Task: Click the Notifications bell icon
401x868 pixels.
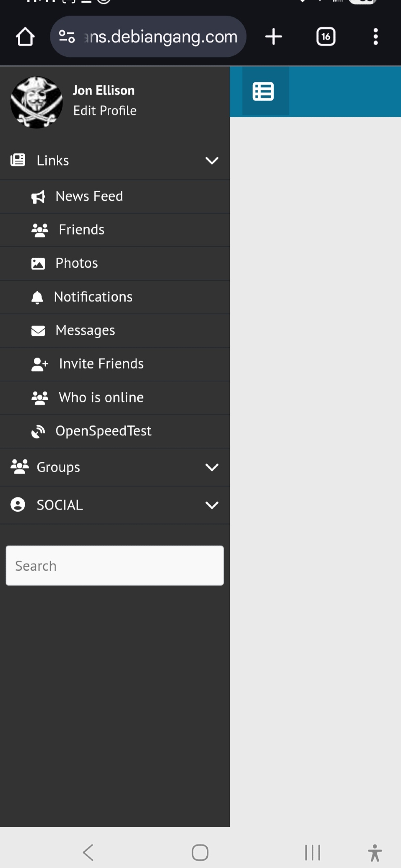Action: click(x=37, y=298)
